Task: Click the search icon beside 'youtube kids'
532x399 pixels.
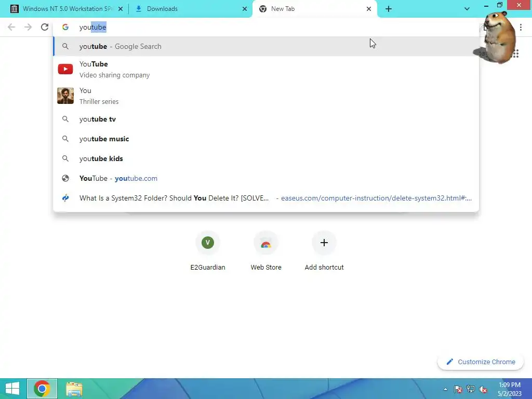Action: (65, 158)
